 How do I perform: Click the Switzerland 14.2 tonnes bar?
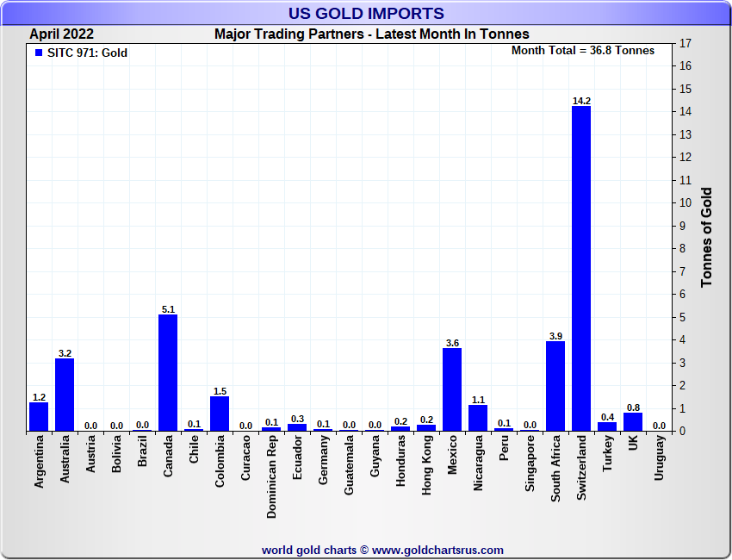coord(581,268)
